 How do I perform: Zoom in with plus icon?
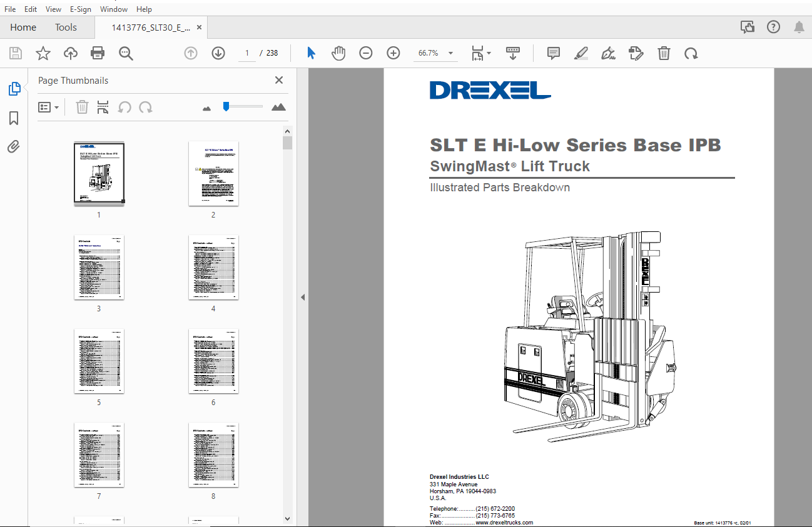click(393, 53)
